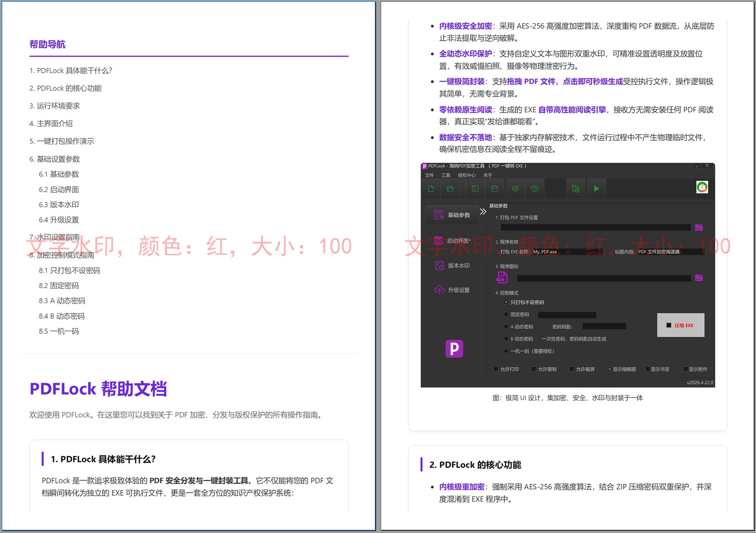The height and width of the screenshot is (533, 756).
Task: Click the folder-with-gear output directory icon
Action: tap(576, 189)
